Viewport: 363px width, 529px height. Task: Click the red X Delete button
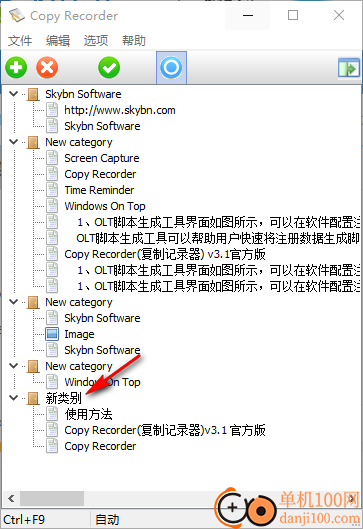tap(47, 68)
